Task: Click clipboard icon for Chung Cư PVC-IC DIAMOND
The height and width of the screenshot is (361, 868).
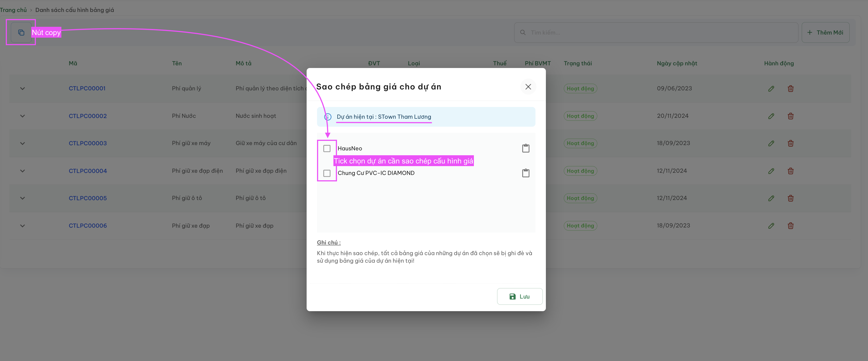Action: pos(526,173)
